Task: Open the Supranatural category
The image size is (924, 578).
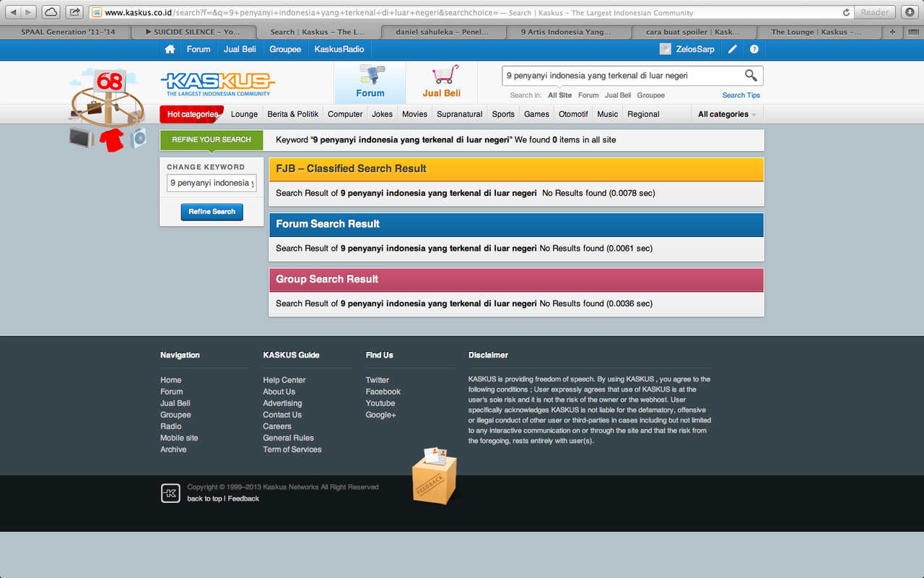Action: tap(460, 114)
